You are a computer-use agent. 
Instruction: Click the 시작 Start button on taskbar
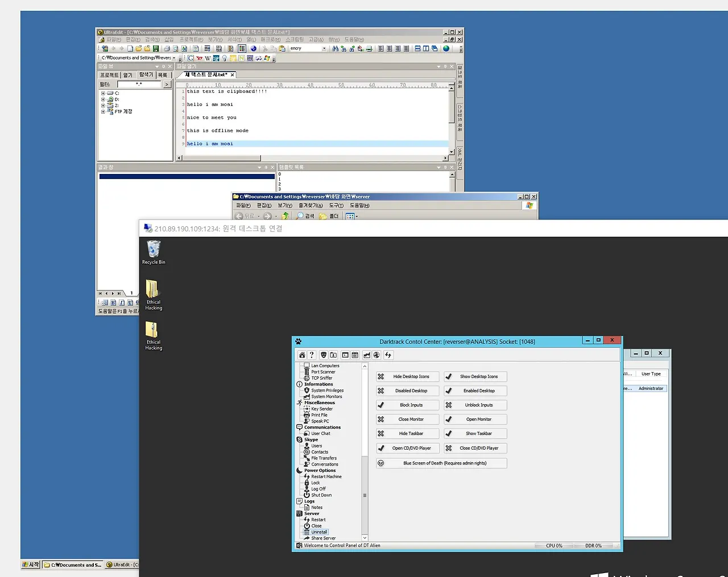(31, 565)
